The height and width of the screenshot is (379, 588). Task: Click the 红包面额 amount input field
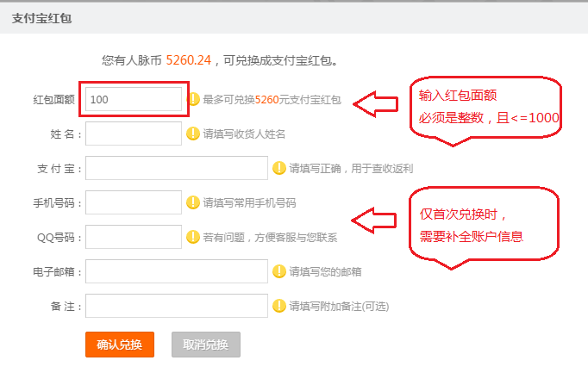point(134,99)
